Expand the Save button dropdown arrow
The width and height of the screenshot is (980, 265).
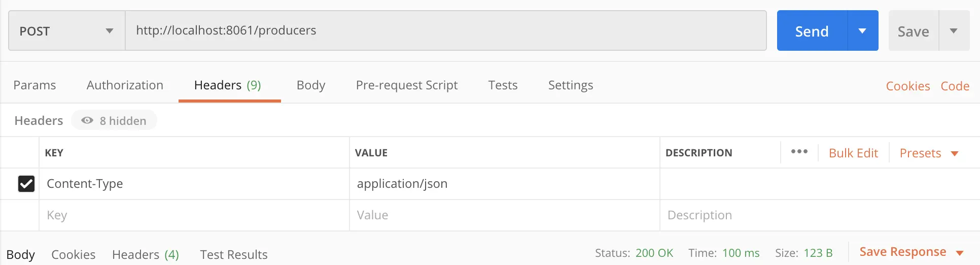954,31
